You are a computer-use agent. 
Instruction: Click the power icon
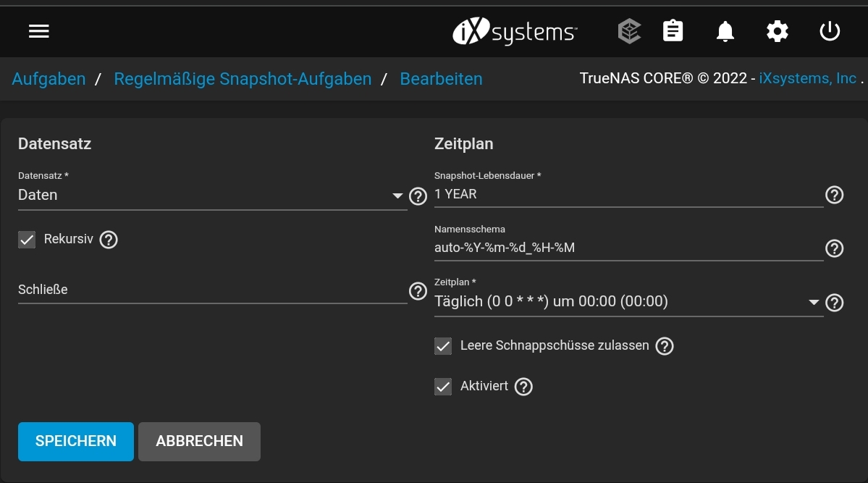(x=830, y=31)
